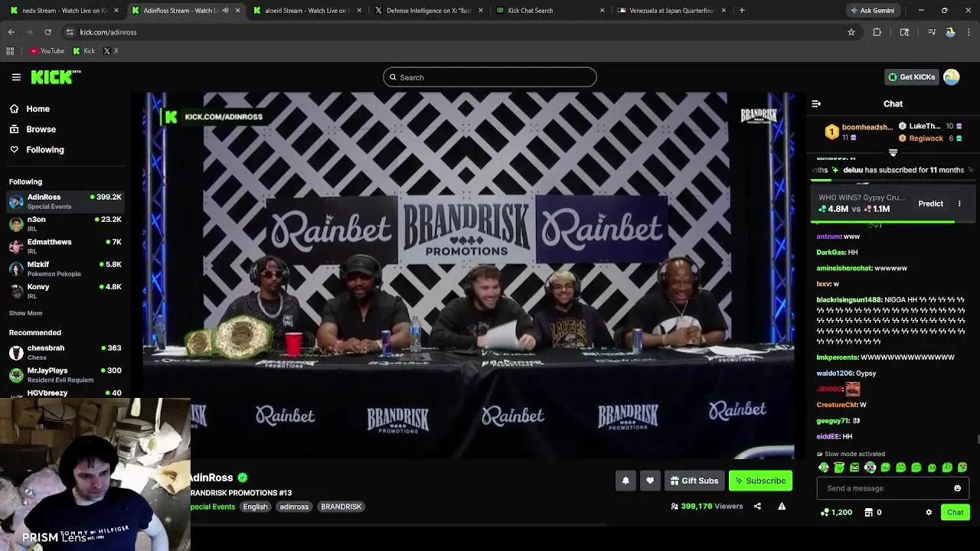
Task: Select the headphones emote in quick emotes
Action: (870, 468)
